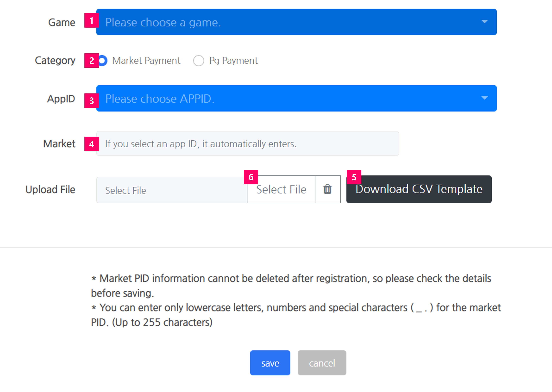Delete the uploaded file with the trash icon
552x392 pixels.
click(328, 189)
